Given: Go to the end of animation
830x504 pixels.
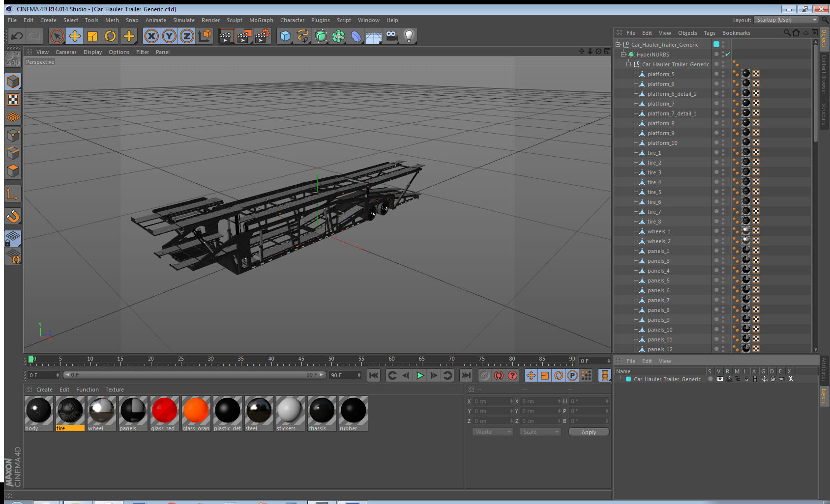Looking at the screenshot, I should tap(466, 375).
